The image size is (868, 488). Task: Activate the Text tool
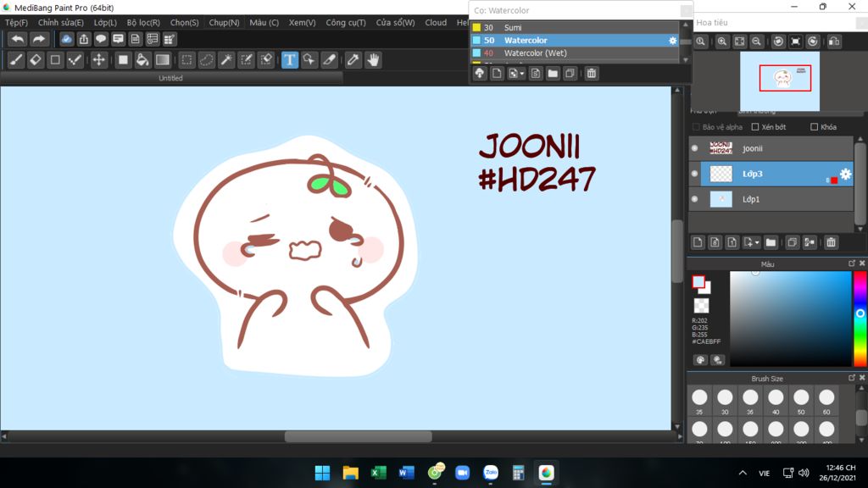pyautogui.click(x=290, y=60)
